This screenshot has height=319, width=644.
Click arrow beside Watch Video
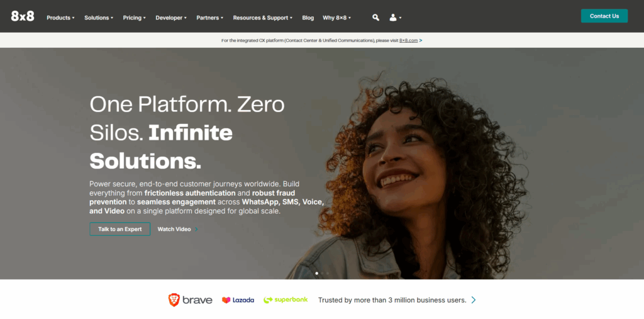click(x=196, y=230)
